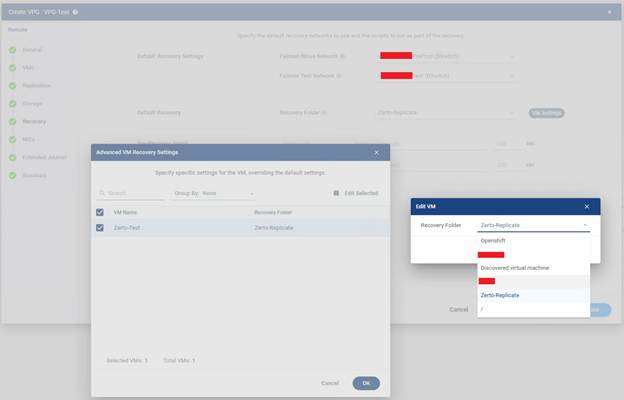Open the Failover/Move Network dropdown
The image size is (624, 400).
pyautogui.click(x=447, y=56)
